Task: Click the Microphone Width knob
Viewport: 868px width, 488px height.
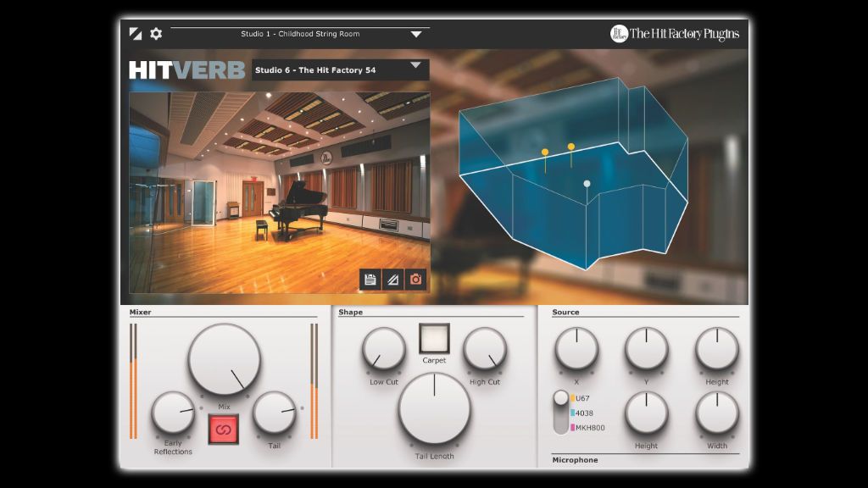Action: (717, 413)
